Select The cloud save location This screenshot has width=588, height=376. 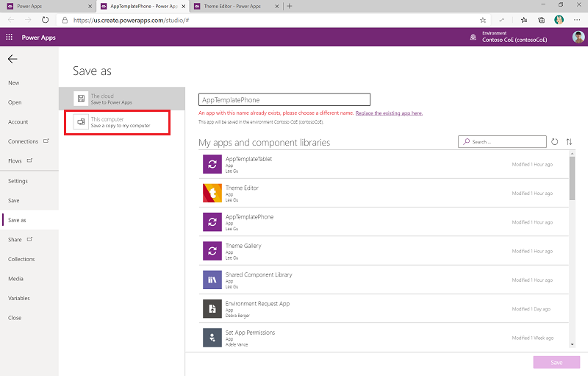click(x=122, y=99)
